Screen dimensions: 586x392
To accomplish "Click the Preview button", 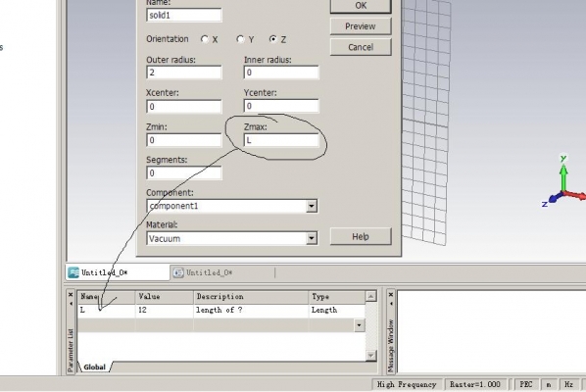I will point(361,26).
